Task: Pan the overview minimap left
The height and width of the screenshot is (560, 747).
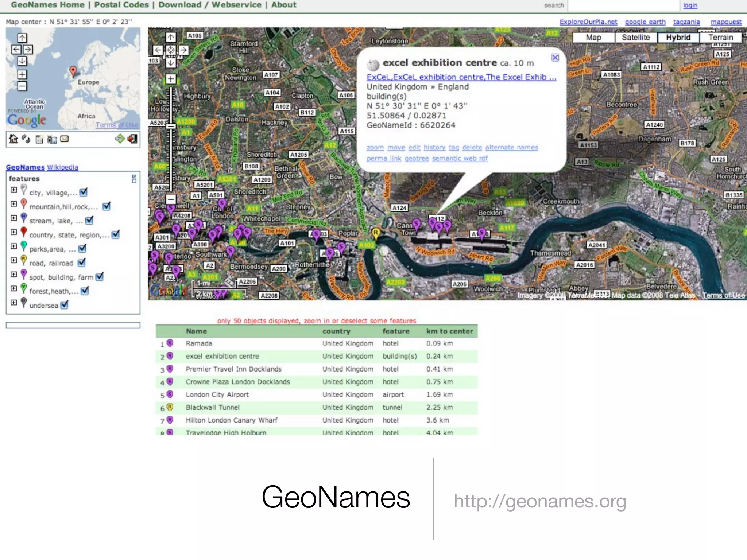Action: (16, 50)
